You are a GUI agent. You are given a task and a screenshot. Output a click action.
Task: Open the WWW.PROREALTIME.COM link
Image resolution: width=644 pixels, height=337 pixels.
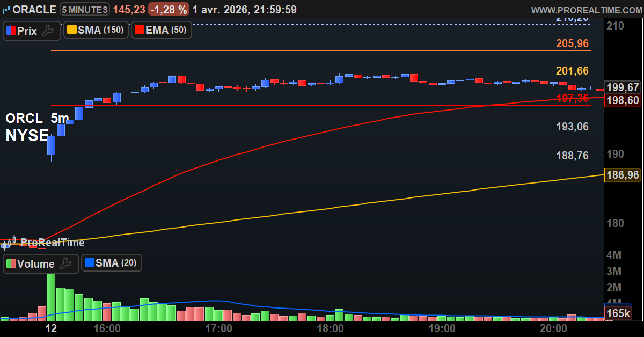pyautogui.click(x=586, y=10)
